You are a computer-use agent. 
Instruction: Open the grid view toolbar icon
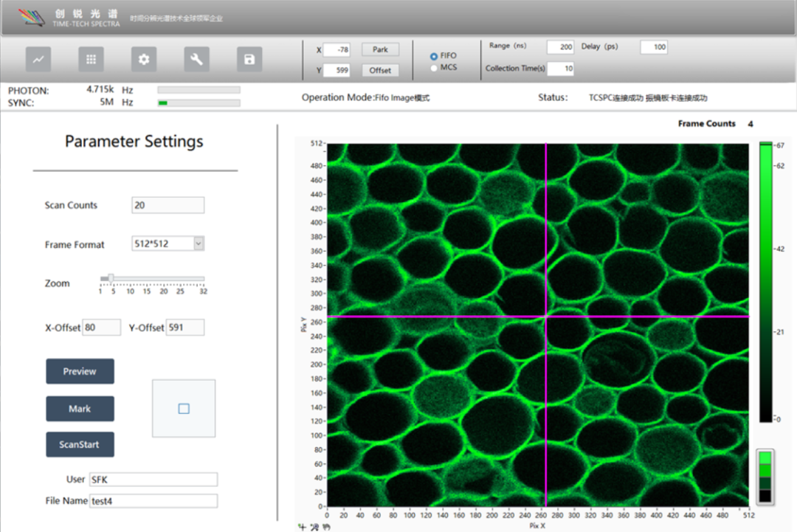click(x=91, y=60)
